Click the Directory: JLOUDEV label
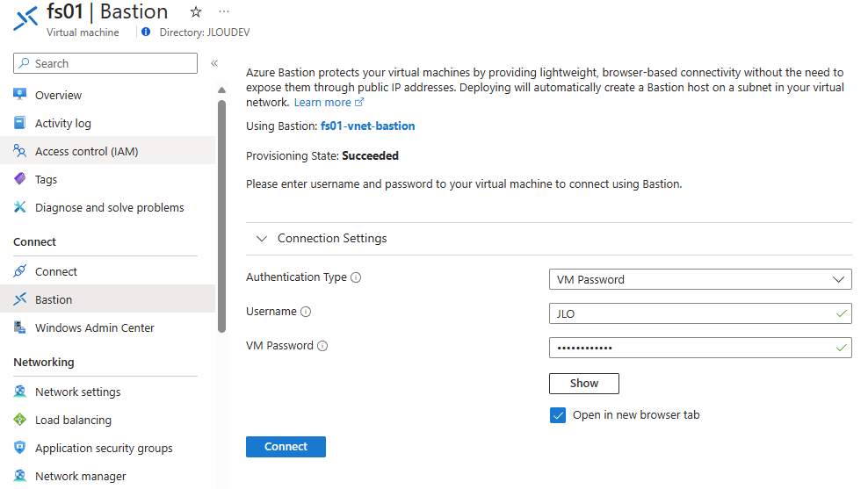This screenshot has width=868, height=489. (205, 32)
